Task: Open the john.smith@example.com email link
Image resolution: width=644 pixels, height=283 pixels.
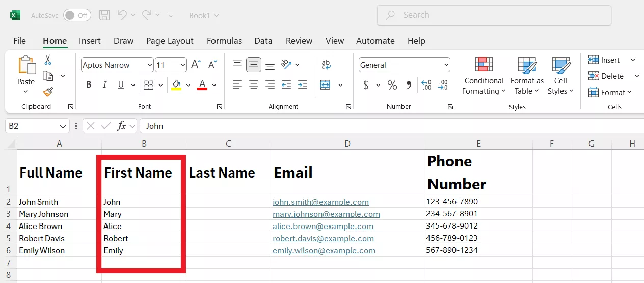Action: [x=320, y=202]
